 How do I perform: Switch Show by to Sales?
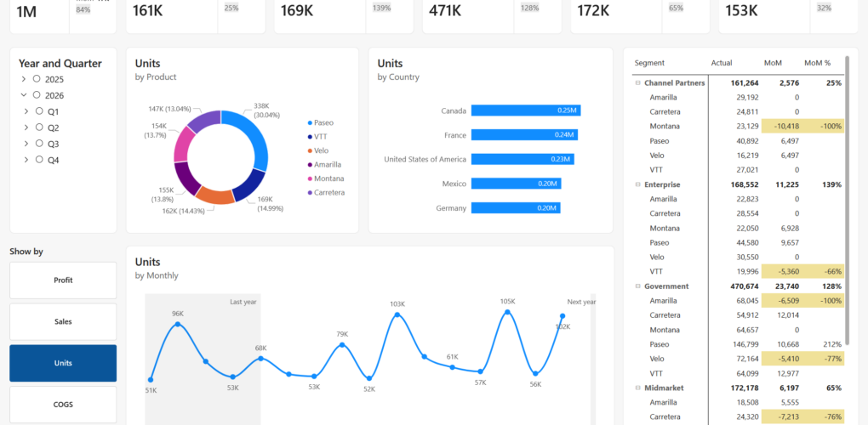click(63, 321)
